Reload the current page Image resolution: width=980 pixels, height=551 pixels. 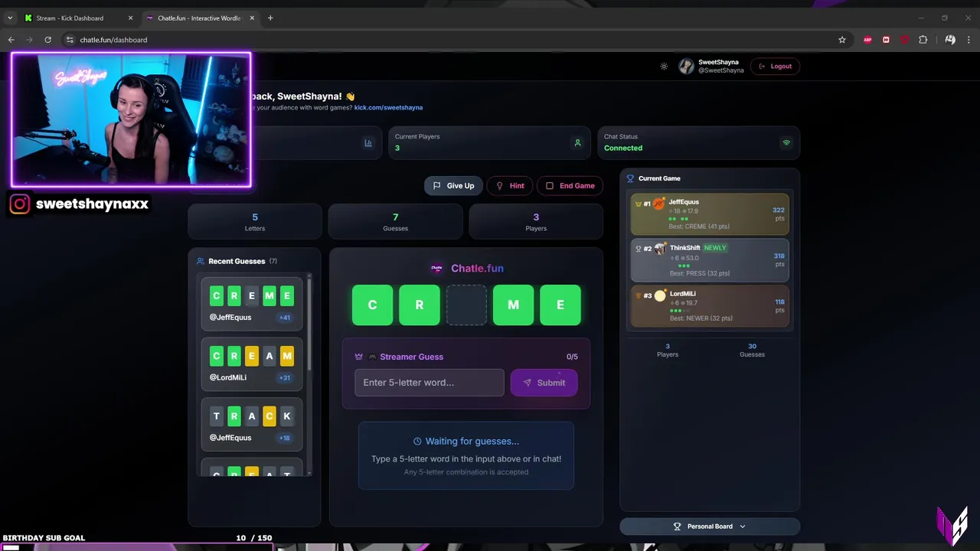pos(48,40)
